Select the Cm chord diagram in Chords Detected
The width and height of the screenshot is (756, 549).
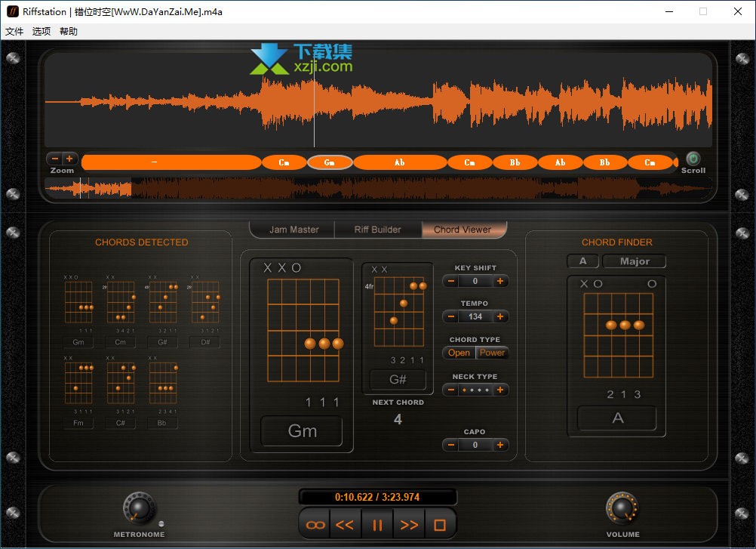(121, 302)
